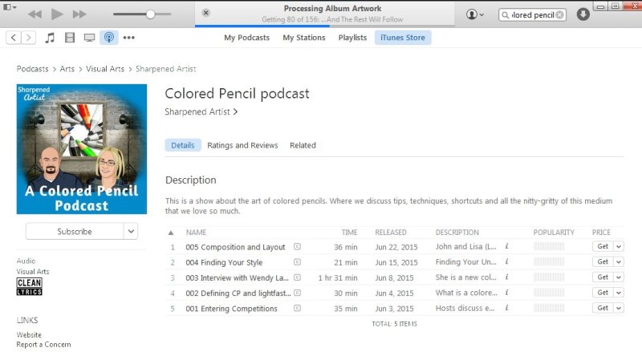Select episode 003 Interview with Wendy La...
The image size is (642, 364).
(x=237, y=277)
